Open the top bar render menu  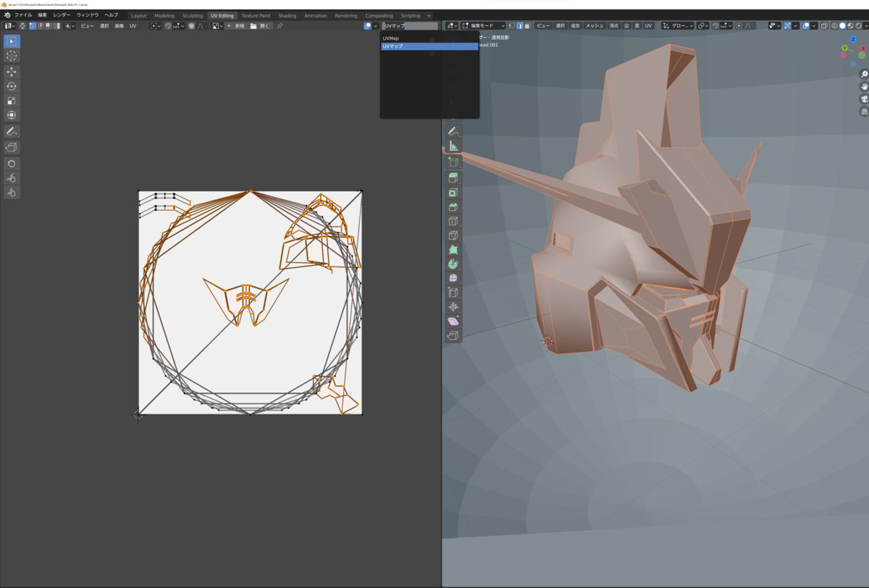click(x=62, y=15)
